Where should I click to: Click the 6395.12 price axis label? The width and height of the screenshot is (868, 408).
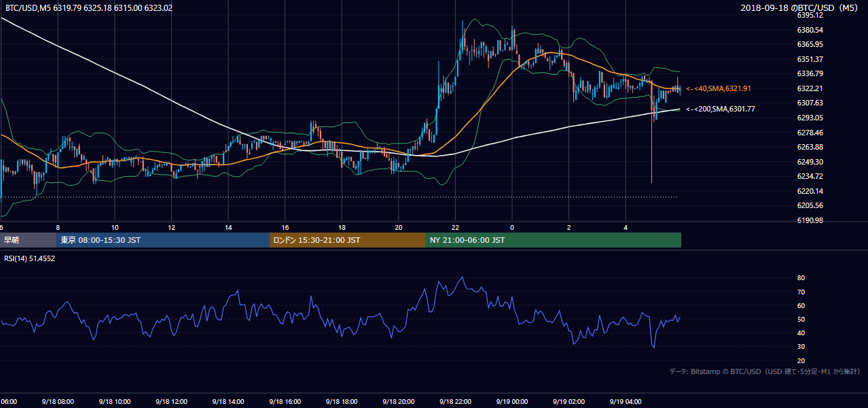click(810, 15)
